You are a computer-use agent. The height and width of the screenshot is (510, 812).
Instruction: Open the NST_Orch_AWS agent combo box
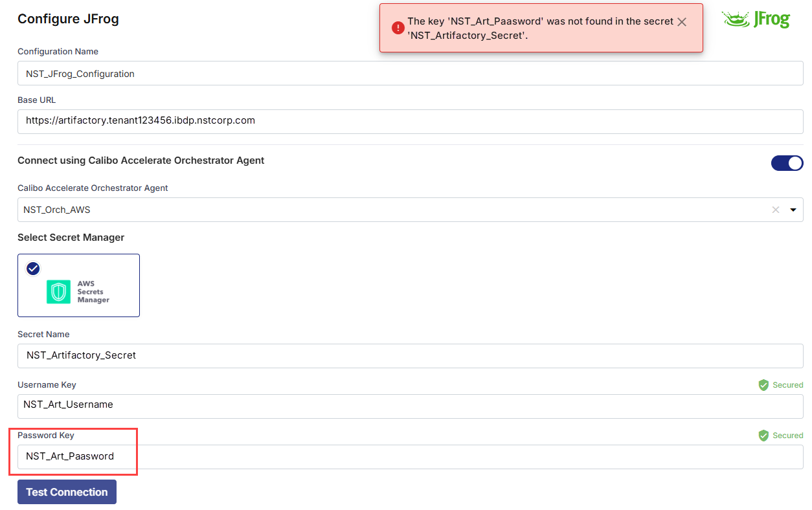coord(389,210)
